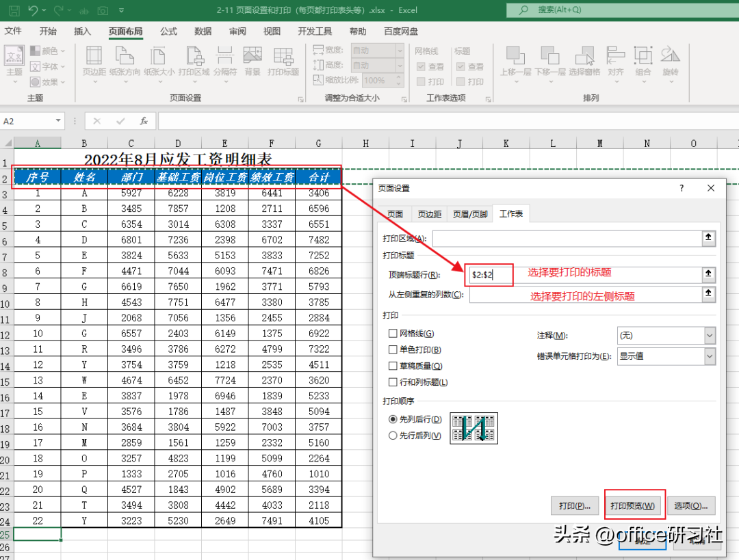Select the 先列后行(D) radio button

click(393, 419)
